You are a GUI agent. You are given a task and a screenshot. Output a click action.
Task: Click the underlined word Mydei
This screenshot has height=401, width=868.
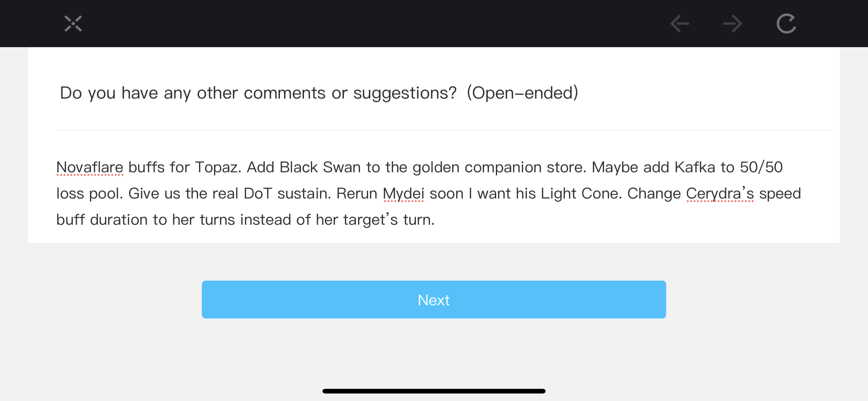403,194
